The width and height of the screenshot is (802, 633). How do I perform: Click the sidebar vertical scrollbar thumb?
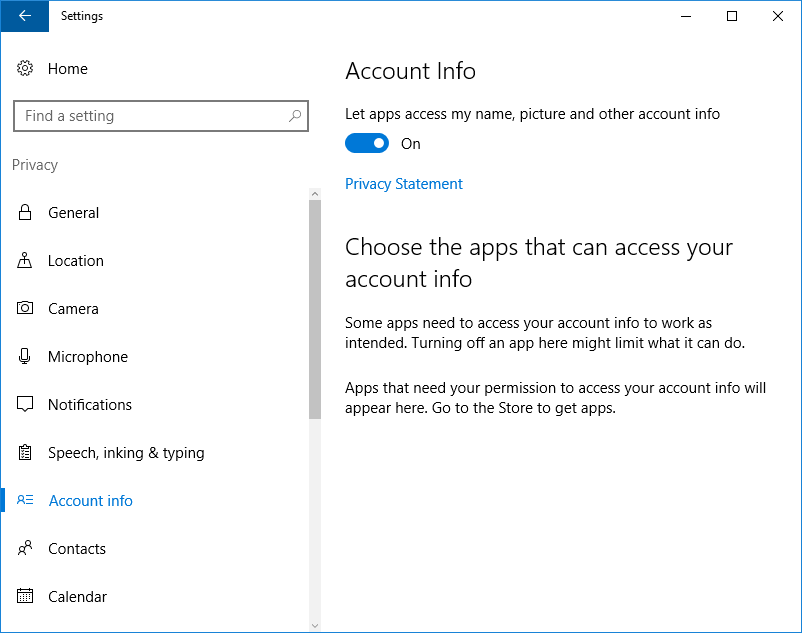(315, 310)
